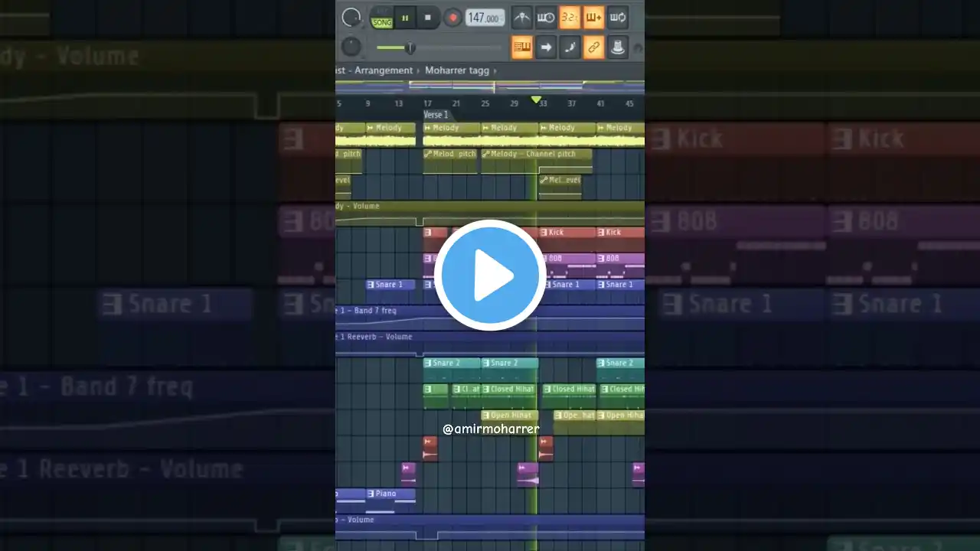Enable wait for input before recording
The width and height of the screenshot is (980, 551).
546,17
